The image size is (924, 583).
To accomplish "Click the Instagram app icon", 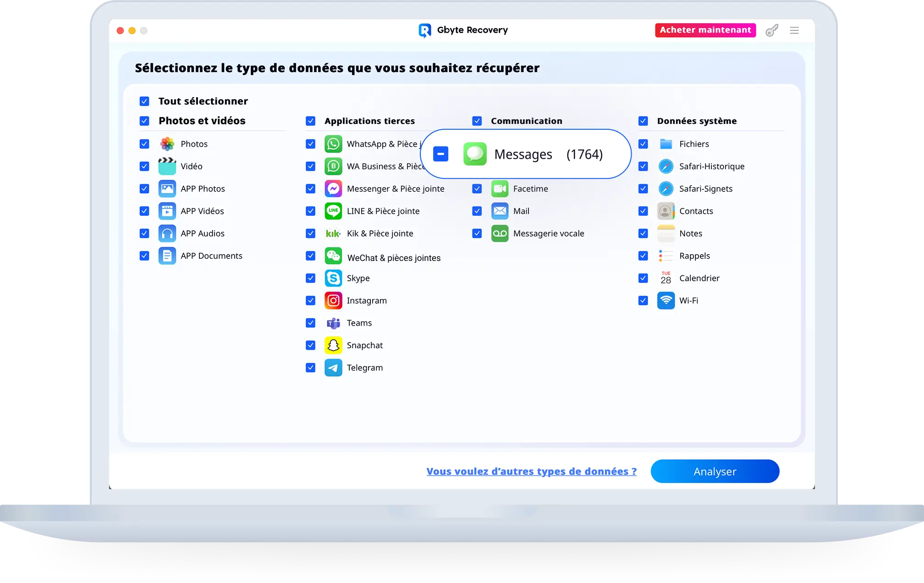I will pos(333,300).
